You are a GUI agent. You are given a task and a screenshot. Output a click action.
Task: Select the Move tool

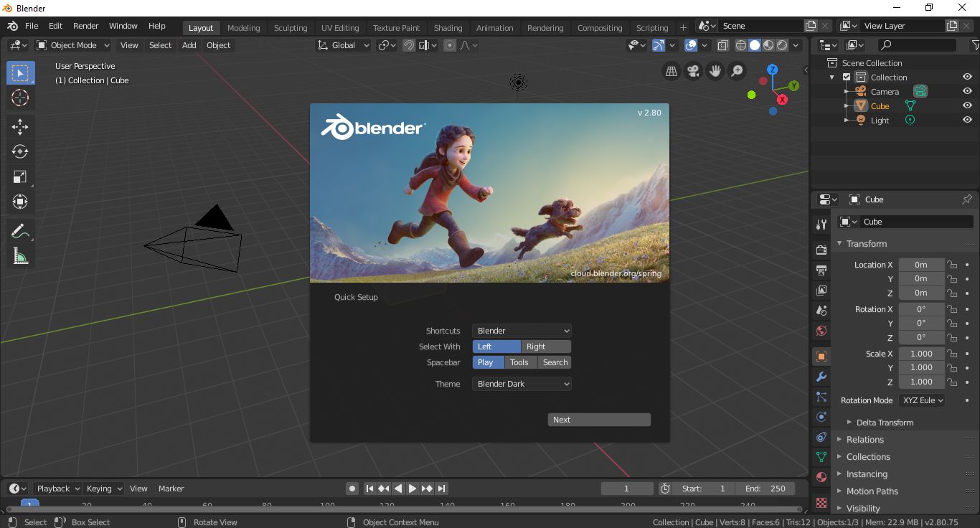[20, 127]
